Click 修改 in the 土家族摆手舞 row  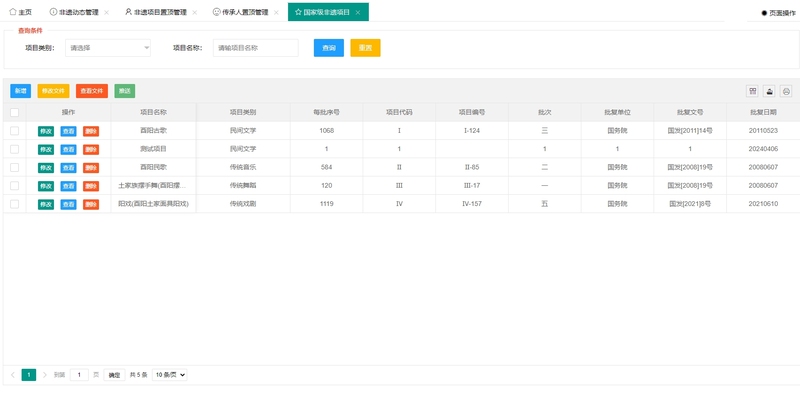click(46, 186)
